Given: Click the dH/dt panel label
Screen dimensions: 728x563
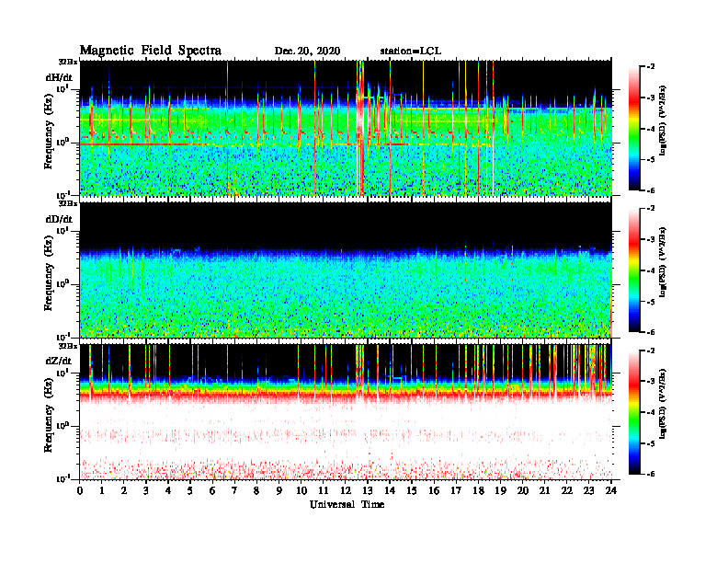Looking at the screenshot, I should click(59, 77).
